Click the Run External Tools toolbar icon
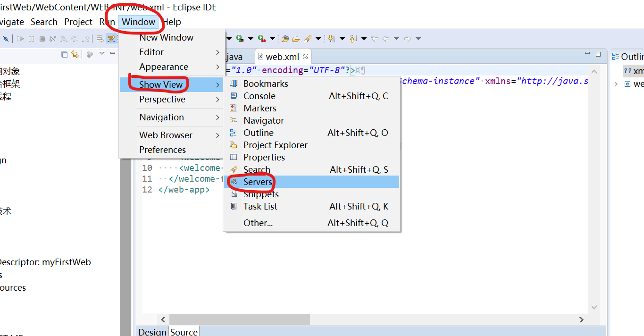The width and height of the screenshot is (644, 336). (261, 38)
